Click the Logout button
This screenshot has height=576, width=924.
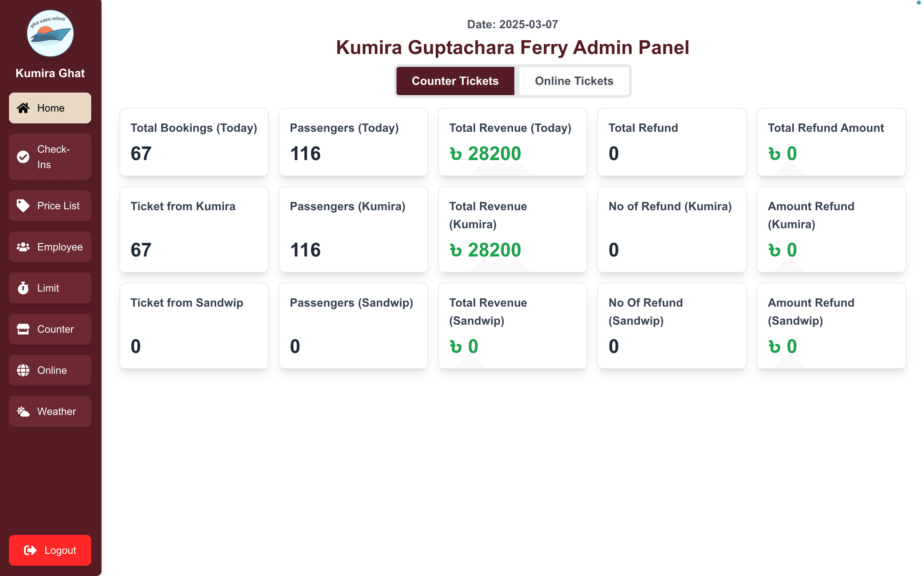click(x=50, y=550)
